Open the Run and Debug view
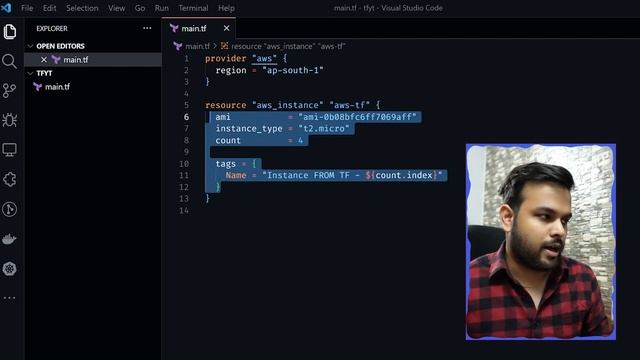Viewport: 640px width, 360px height. 9,120
